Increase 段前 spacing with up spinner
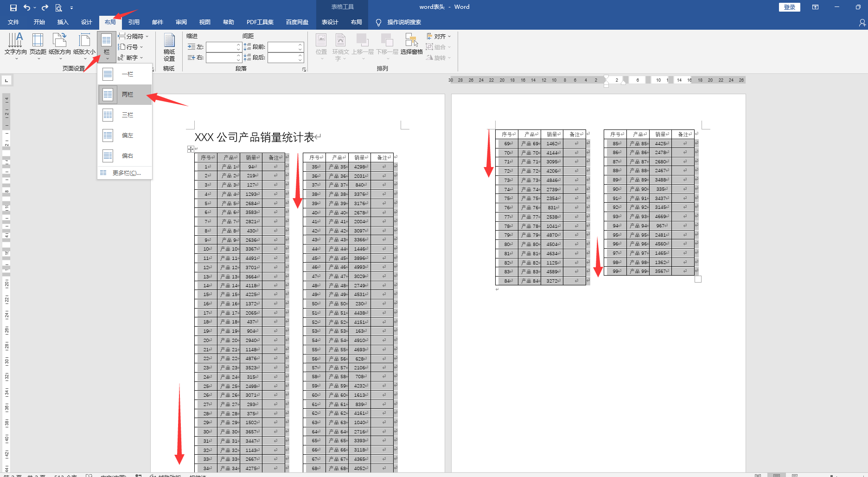Screen dimensions: 868x477 coord(300,45)
